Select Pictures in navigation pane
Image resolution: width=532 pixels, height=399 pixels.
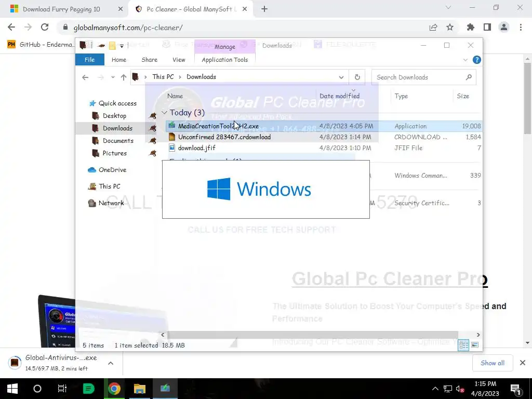[114, 153]
